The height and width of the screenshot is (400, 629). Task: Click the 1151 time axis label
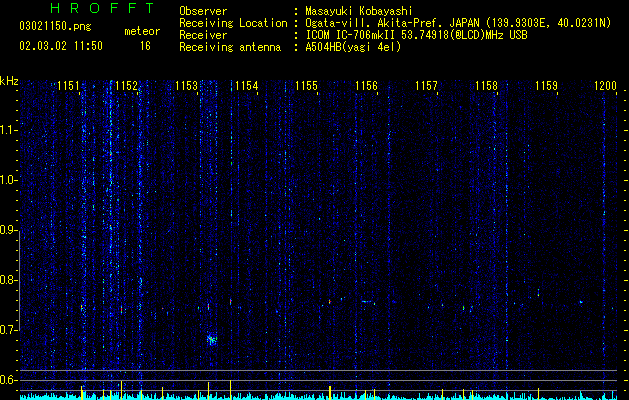click(x=68, y=86)
